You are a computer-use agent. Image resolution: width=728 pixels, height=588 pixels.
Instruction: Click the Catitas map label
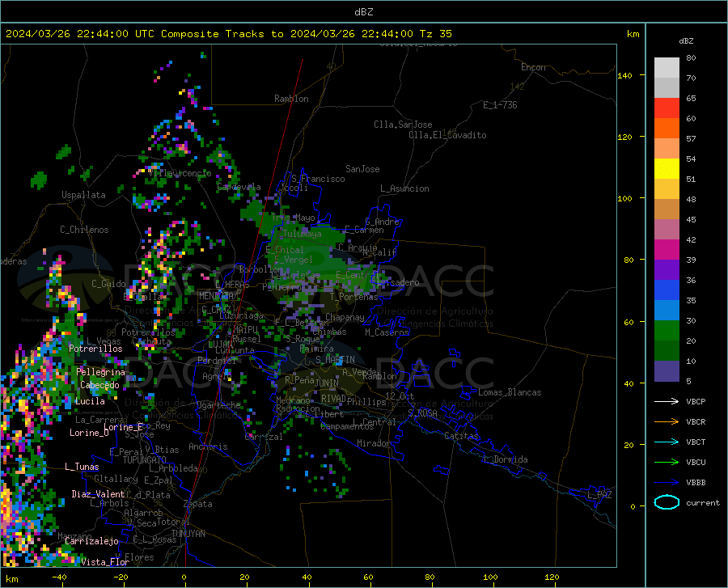[462, 436]
